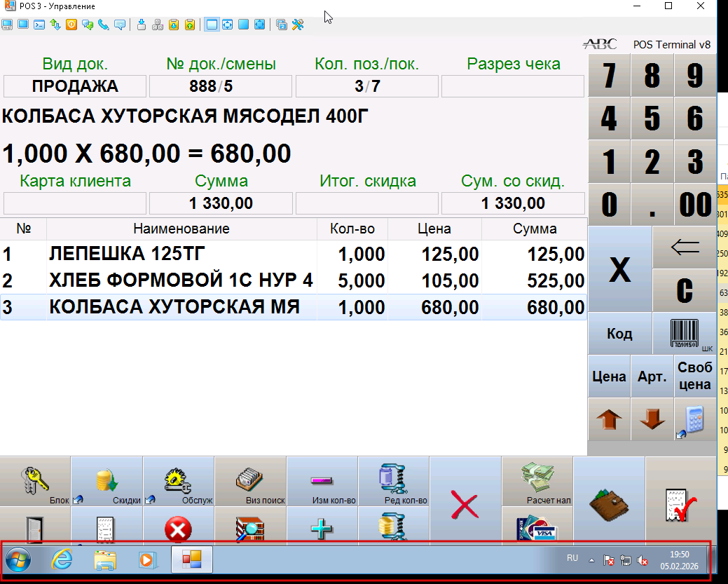The image size is (728, 584).
Task: Click keypad digit 5 button
Action: coord(652,118)
